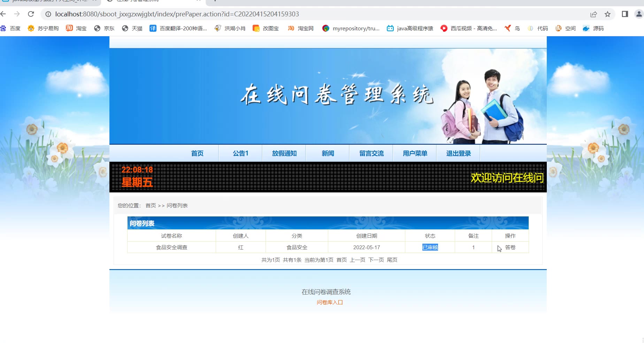Click the 在线问卷管理系统 banner image
The height and width of the screenshot is (343, 644).
[328, 96]
